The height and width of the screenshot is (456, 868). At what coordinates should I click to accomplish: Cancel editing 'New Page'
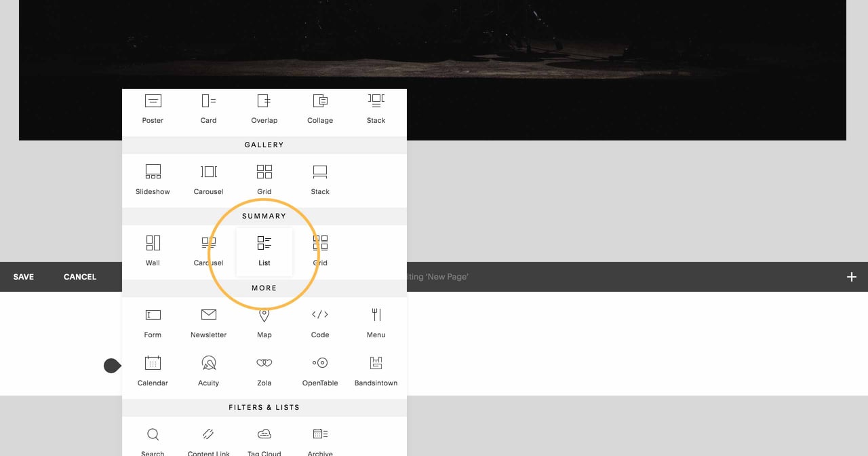[79, 277]
